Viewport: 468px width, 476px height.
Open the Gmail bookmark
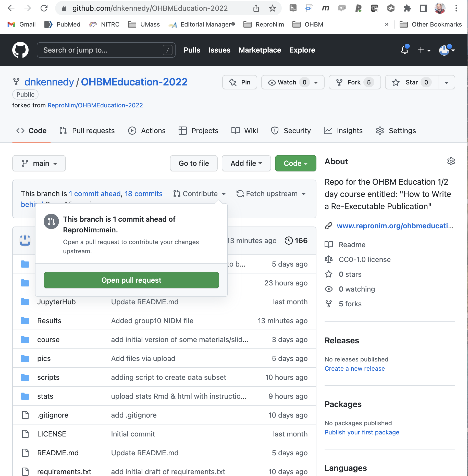pyautogui.click(x=21, y=24)
